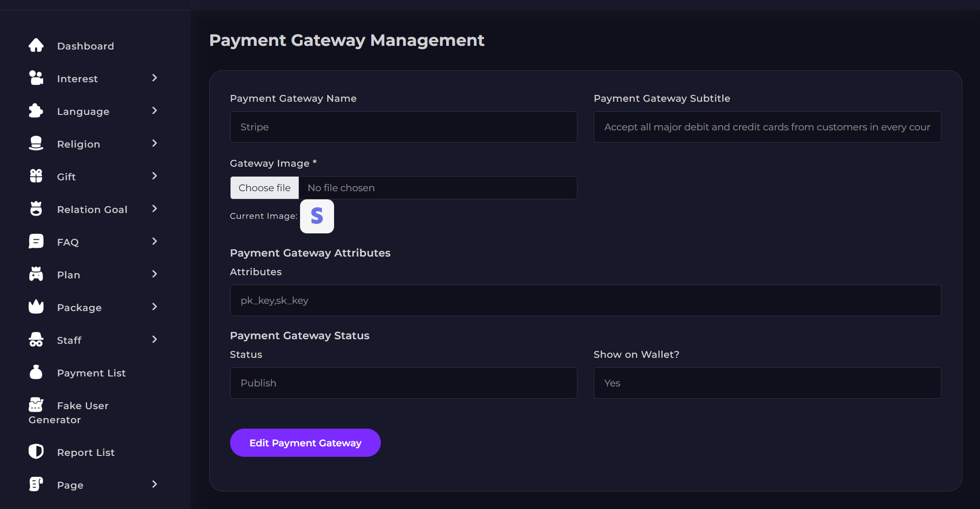
Task: Focus the Payment Gateway Name field
Action: point(404,127)
